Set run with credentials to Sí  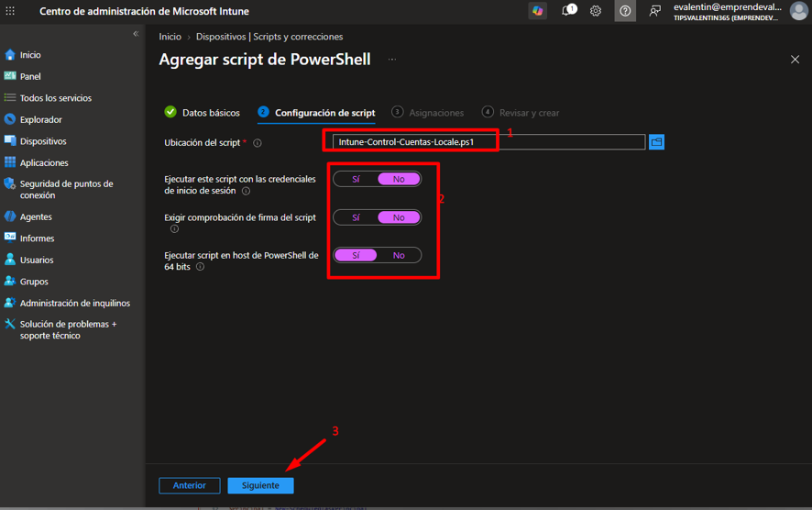point(356,180)
